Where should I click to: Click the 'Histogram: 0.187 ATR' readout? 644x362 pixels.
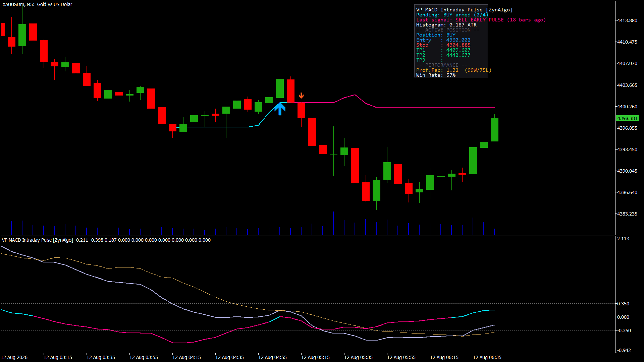(446, 25)
